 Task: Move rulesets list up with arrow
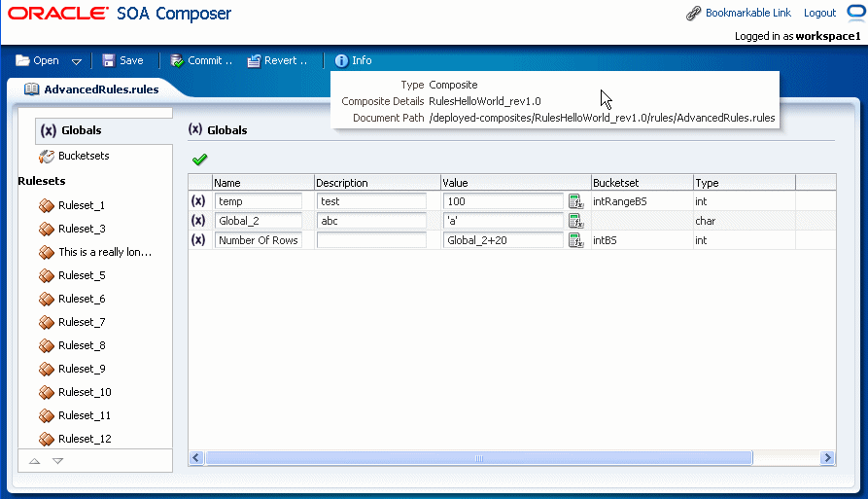point(35,461)
